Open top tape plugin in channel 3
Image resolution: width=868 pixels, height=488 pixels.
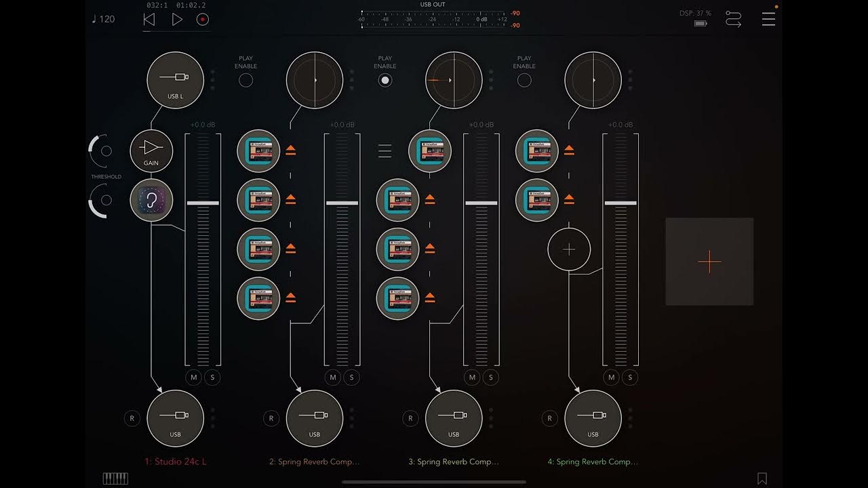(x=430, y=151)
